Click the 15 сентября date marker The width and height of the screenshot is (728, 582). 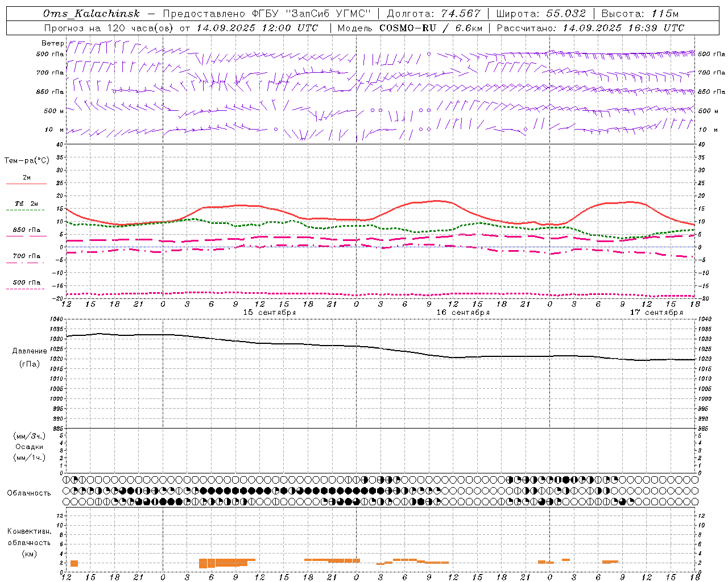coord(270,313)
